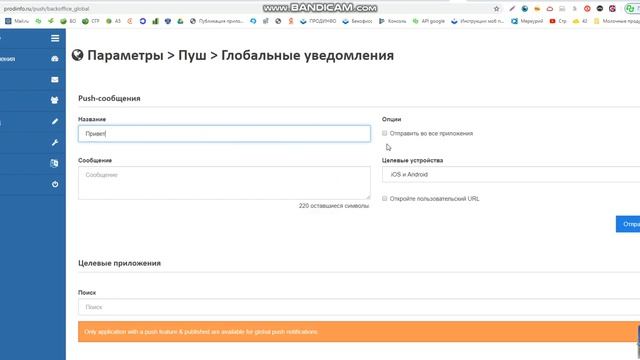Open the ПРОДИНФО bookmark
This screenshot has height=360, width=640.
[318, 21]
